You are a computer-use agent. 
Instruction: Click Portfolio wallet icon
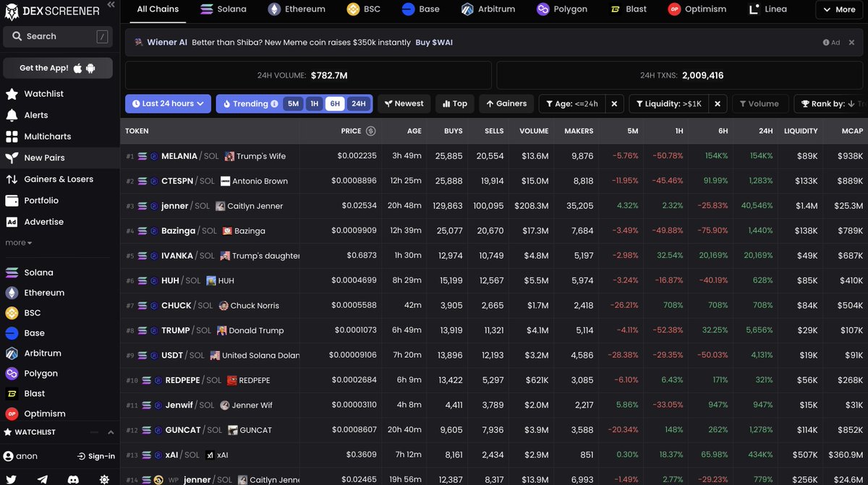[x=12, y=200]
